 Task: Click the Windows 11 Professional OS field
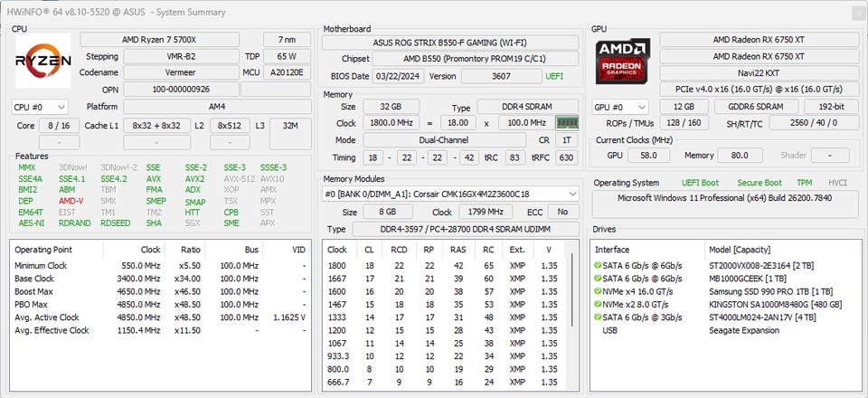725,204
